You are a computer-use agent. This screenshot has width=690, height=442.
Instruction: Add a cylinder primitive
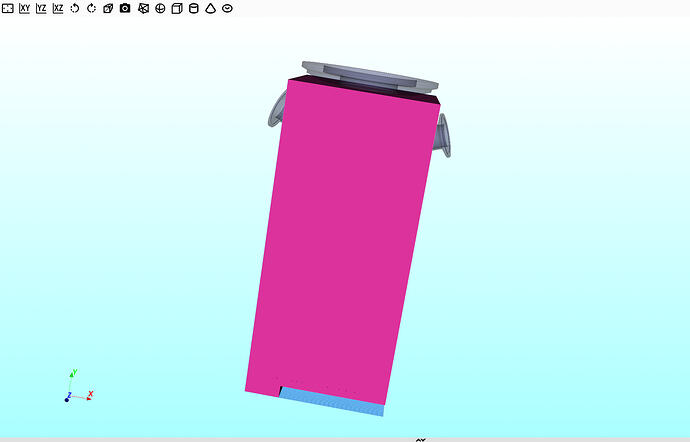[194, 8]
